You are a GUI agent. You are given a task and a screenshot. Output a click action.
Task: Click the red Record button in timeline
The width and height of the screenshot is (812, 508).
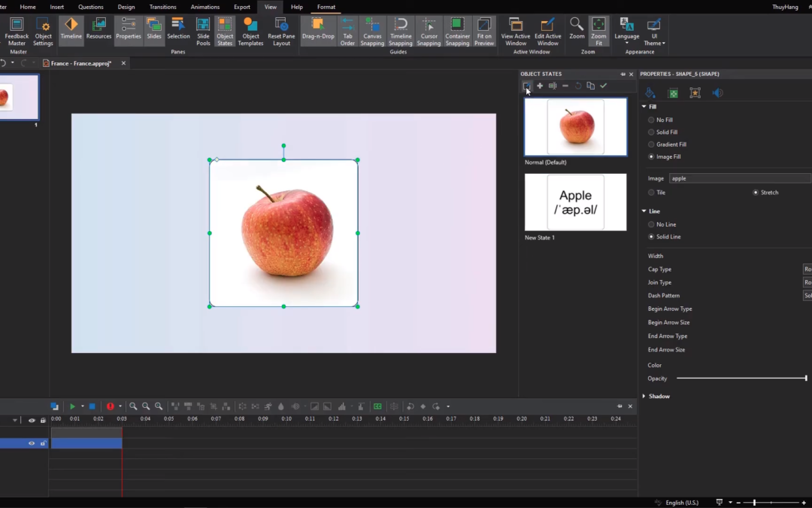[x=110, y=406]
